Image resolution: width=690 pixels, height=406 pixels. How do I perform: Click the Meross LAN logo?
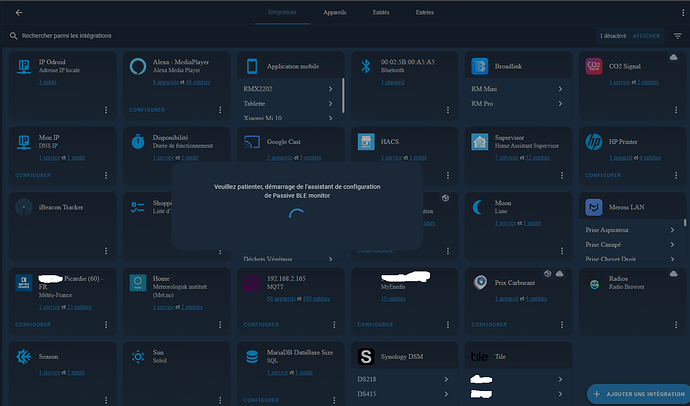point(594,207)
